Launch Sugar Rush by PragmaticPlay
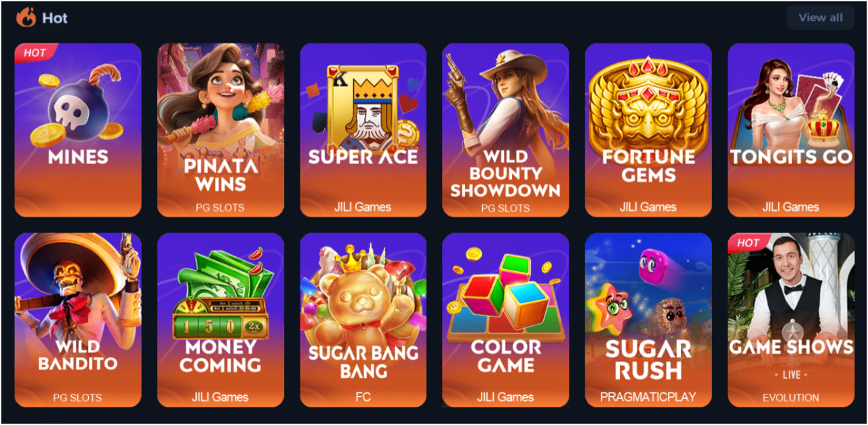 (648, 320)
